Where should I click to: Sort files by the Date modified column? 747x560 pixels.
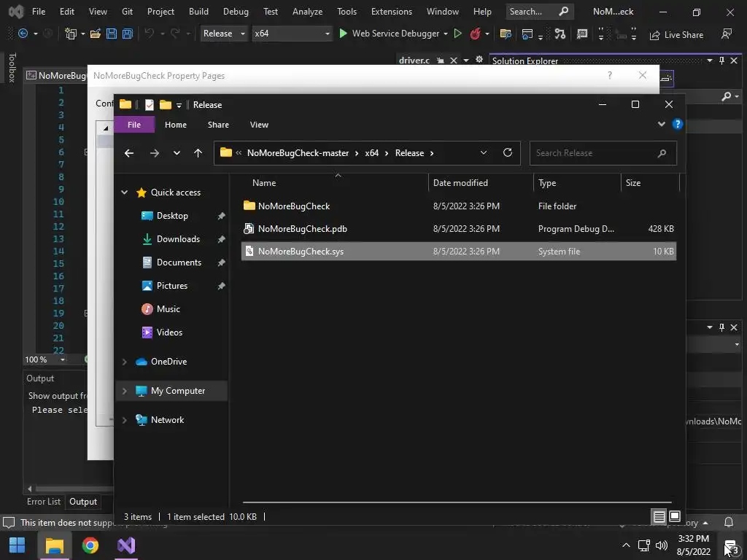[x=481, y=183]
